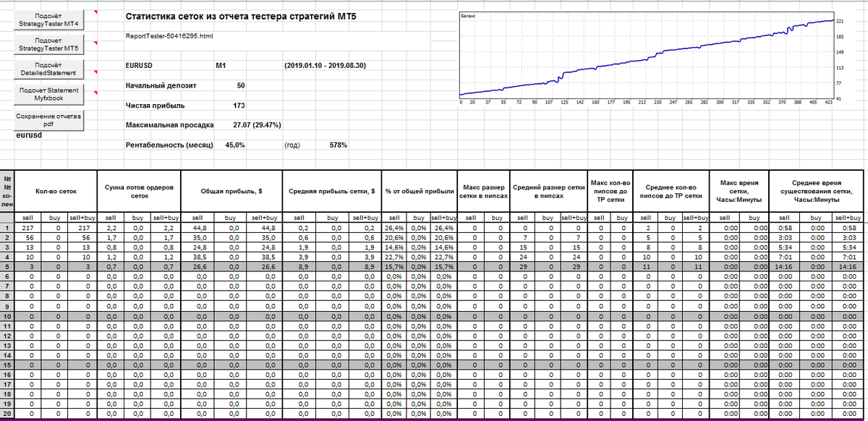The image size is (868, 421).
Task: Click the yearly return value 578%
Action: pyautogui.click(x=338, y=145)
